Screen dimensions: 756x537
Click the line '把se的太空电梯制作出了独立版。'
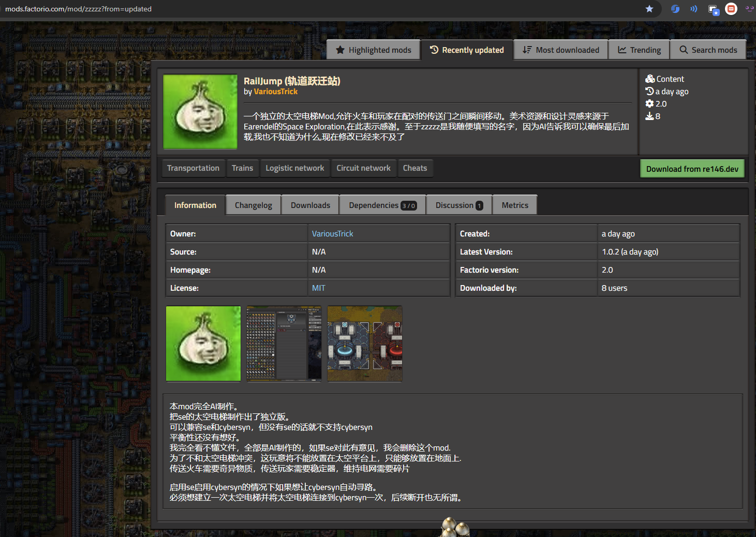pyautogui.click(x=229, y=417)
